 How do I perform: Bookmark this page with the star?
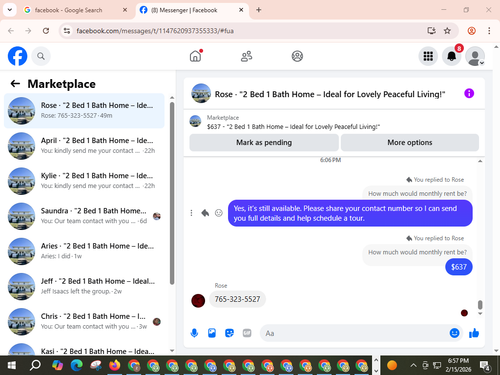pyautogui.click(x=447, y=31)
